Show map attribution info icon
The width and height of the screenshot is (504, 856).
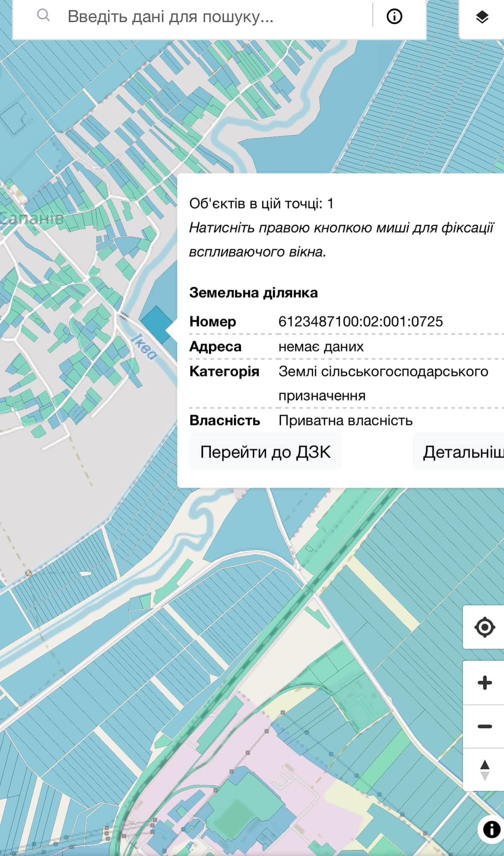[491, 829]
